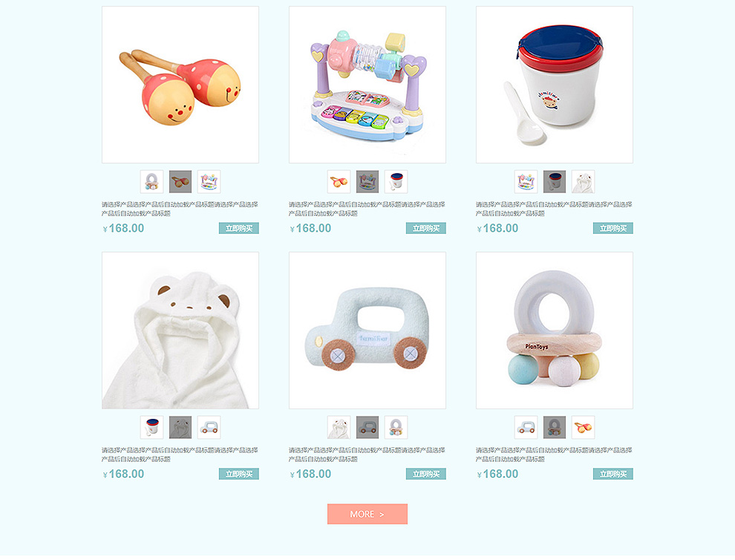
Task: Select the piano toy thumbnail under maracas product
Action: [x=209, y=181]
